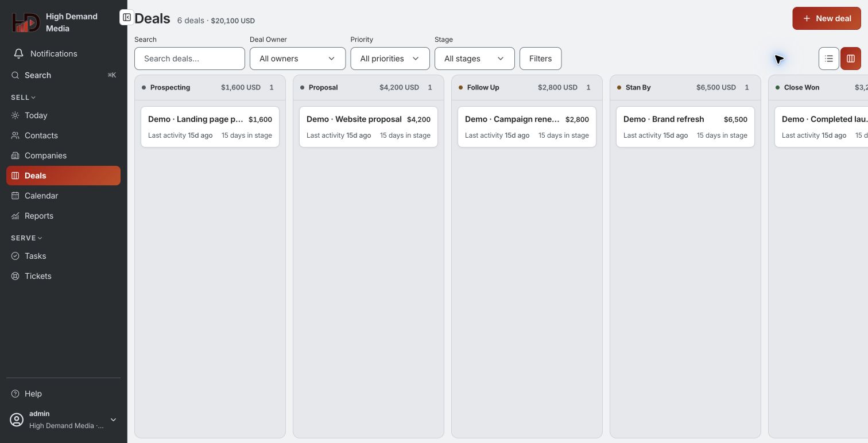Click the Tickets lifebuoy icon
Viewport: 868px width, 443px height.
(x=15, y=276)
